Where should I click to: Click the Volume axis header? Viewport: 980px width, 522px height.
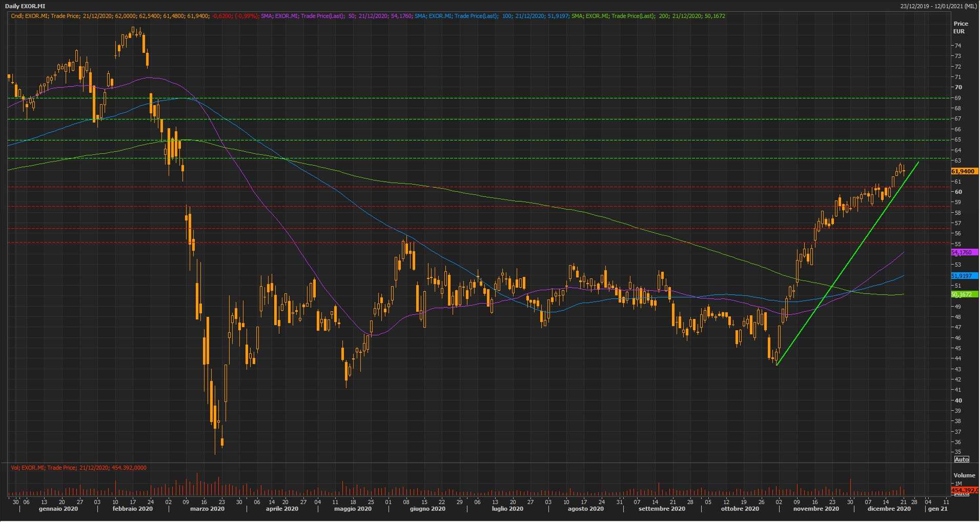click(964, 475)
